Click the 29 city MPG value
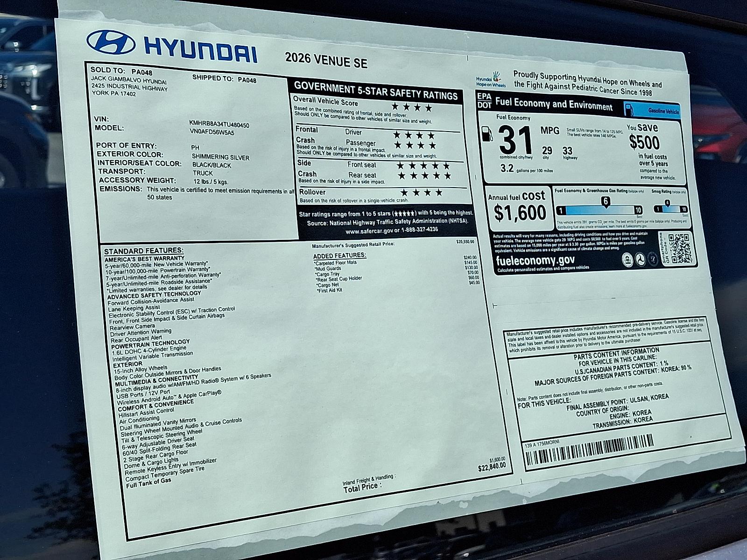The height and width of the screenshot is (560, 747). point(547,150)
